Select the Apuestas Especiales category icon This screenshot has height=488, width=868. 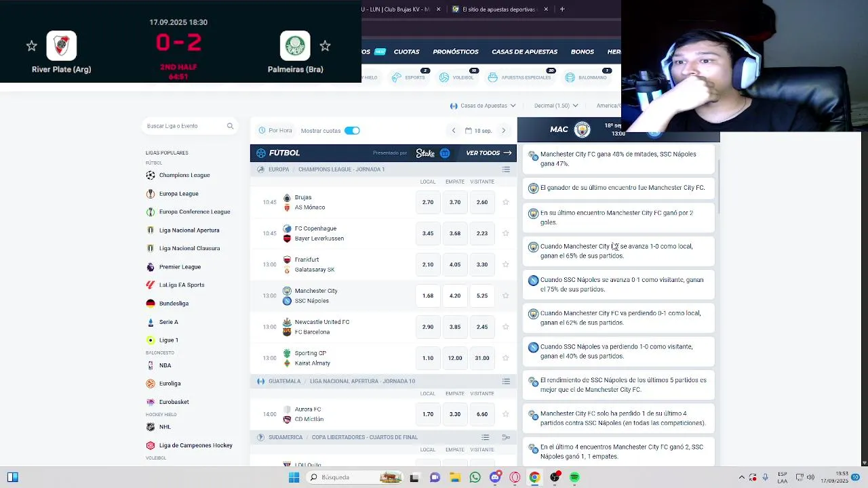tap(493, 77)
